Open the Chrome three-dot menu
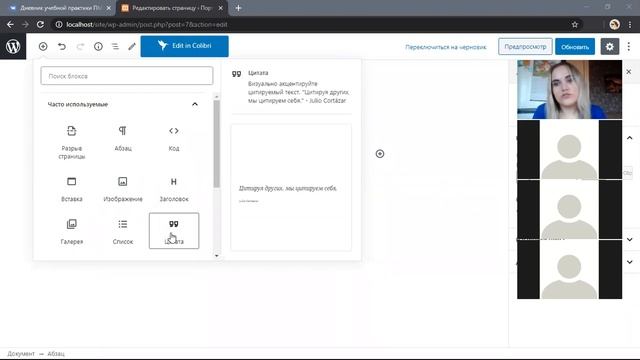 coord(630,24)
